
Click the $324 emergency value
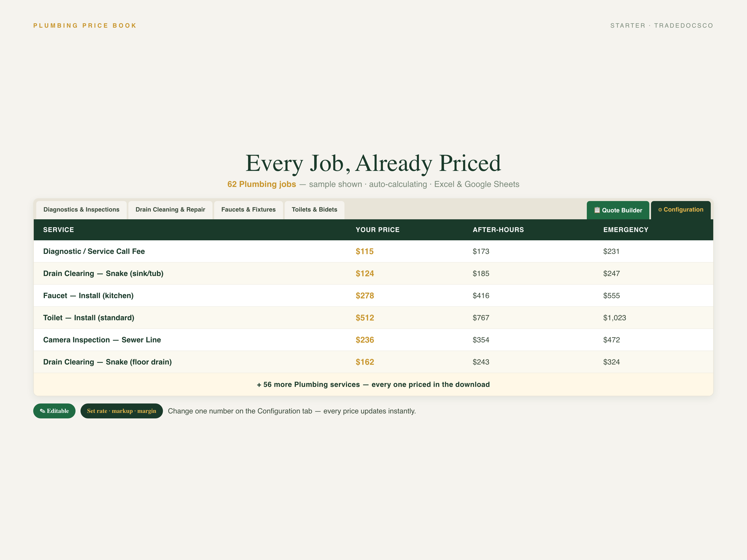pyautogui.click(x=612, y=362)
